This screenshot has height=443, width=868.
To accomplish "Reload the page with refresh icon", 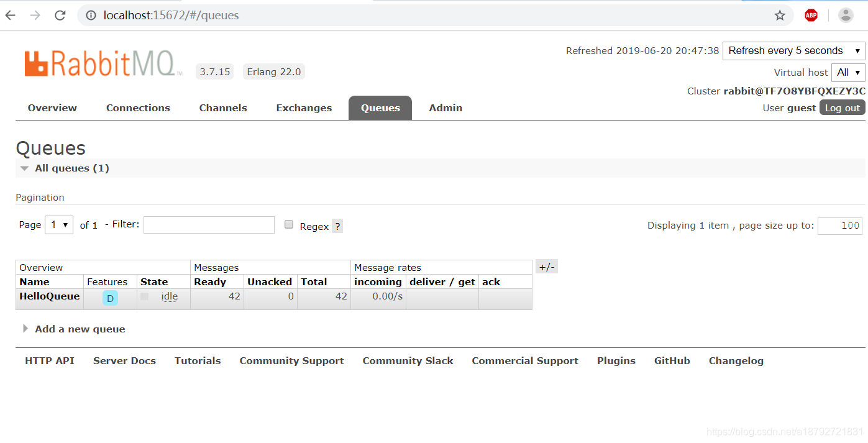I will [60, 16].
